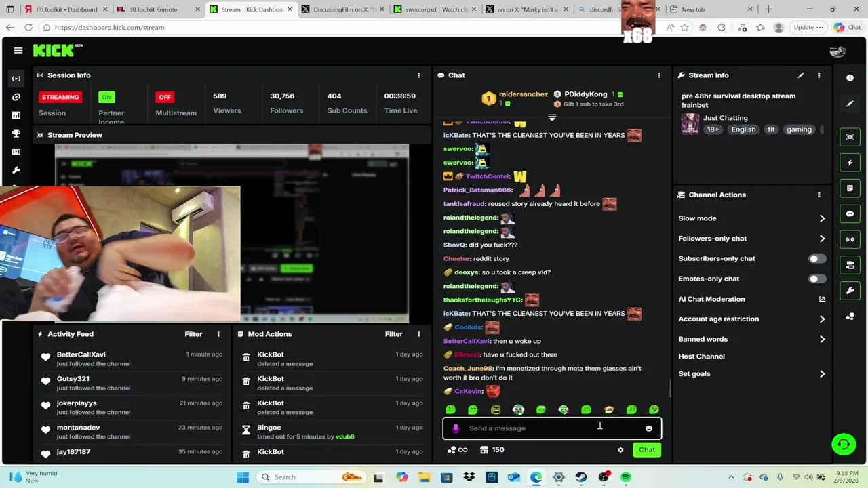Open emoji picker in chat input
Screen dimensions: 868x488
pyautogui.click(x=649, y=428)
